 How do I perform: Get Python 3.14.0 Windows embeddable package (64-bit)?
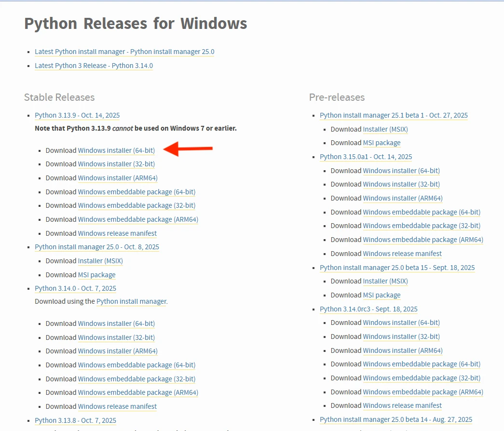(136, 365)
